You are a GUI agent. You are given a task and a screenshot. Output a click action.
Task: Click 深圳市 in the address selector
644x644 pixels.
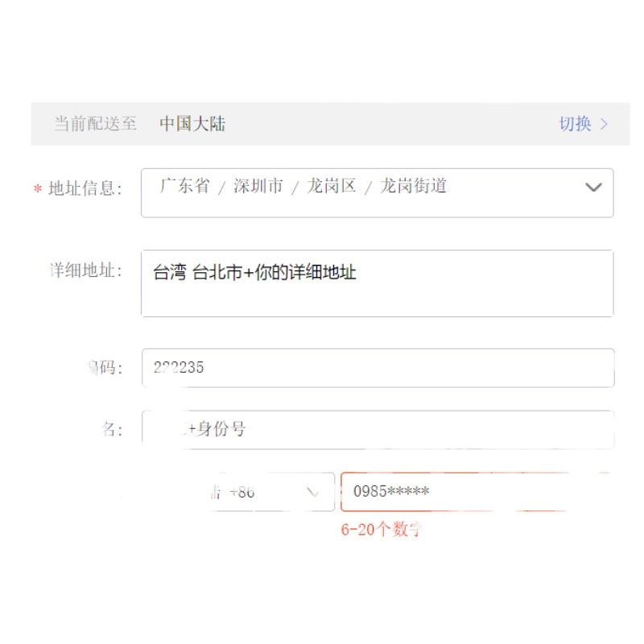coord(258,186)
